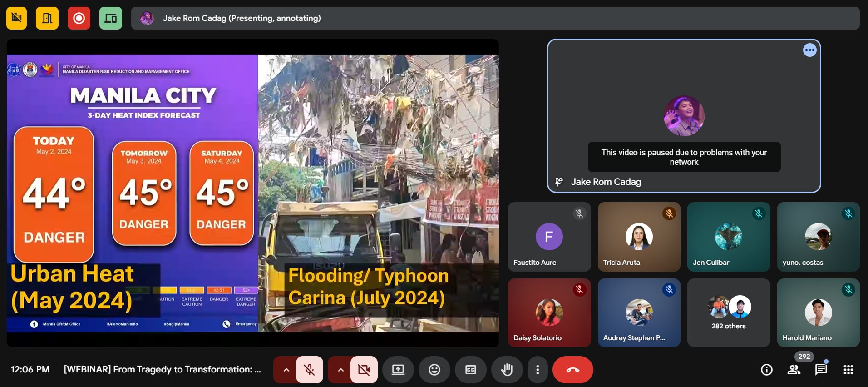Open the chat panel
The width and height of the screenshot is (868, 387).
tap(821, 370)
